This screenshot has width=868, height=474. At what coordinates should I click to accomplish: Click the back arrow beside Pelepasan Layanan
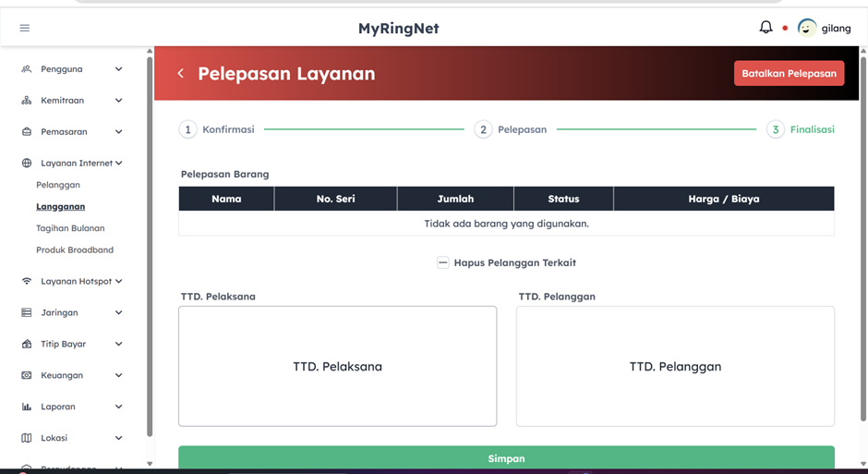click(181, 73)
